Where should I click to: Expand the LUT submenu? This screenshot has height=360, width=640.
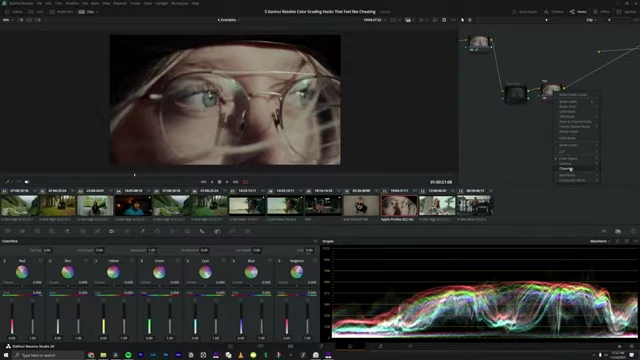576,151
